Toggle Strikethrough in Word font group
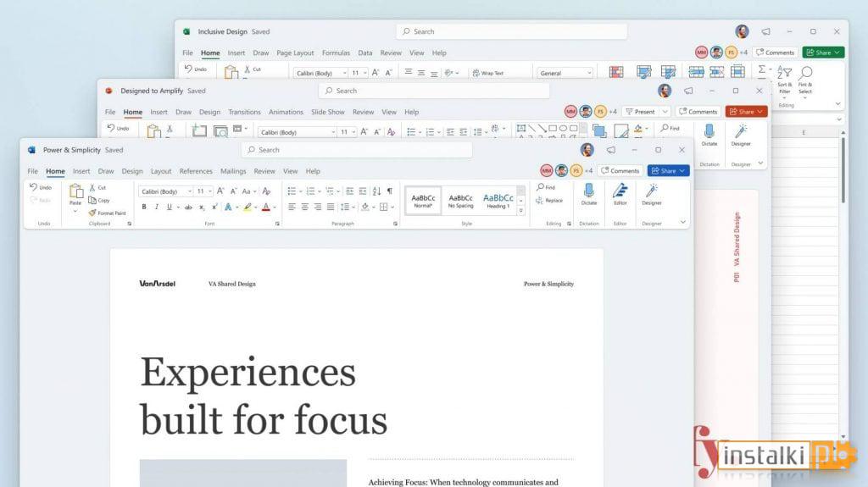Viewport: 868px width, 487px height. coord(188,207)
